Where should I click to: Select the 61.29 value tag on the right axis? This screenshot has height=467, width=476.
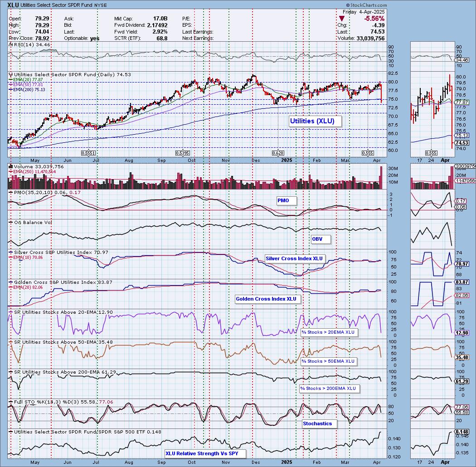pyautogui.click(x=462, y=381)
